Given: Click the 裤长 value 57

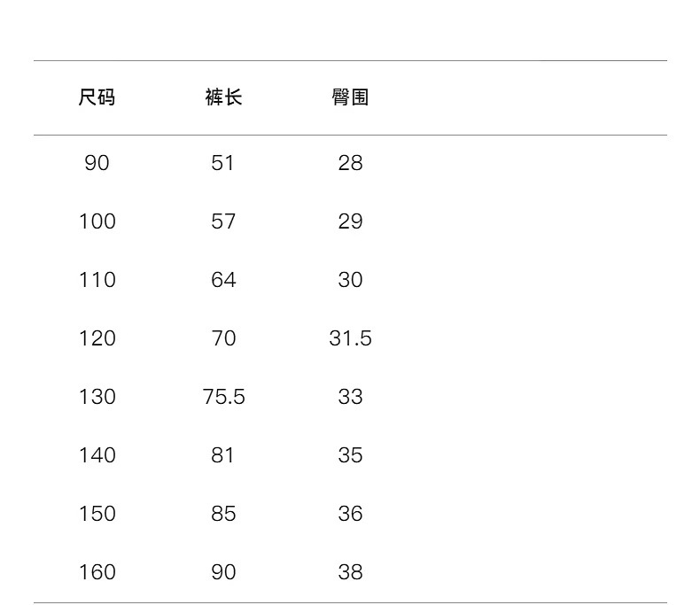Looking at the screenshot, I should 223,221.
